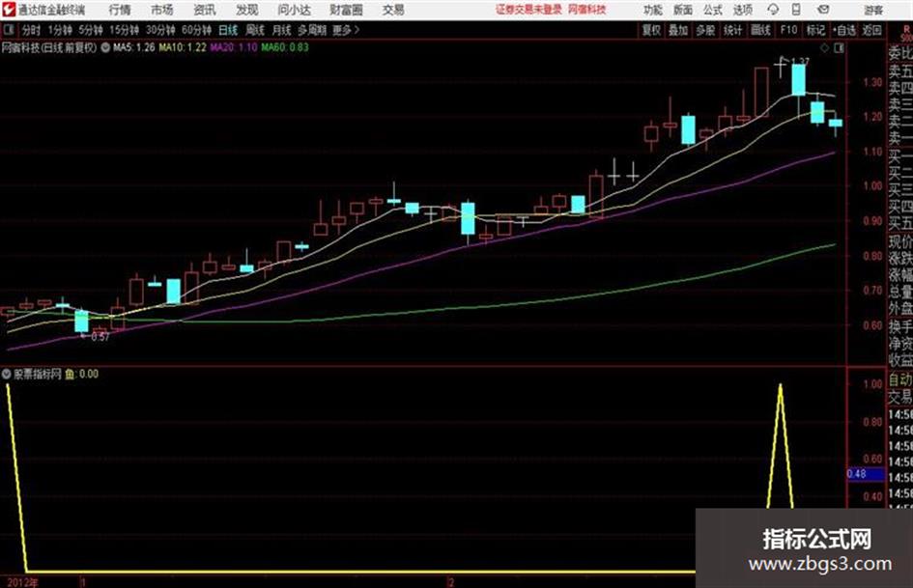
Task: Switch to 分时 chart tab
Action: tap(32, 30)
